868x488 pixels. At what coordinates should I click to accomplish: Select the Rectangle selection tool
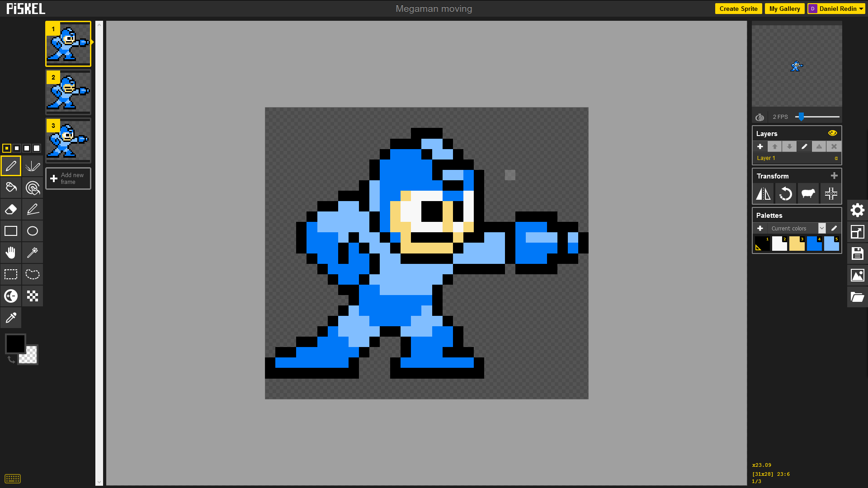click(x=11, y=274)
